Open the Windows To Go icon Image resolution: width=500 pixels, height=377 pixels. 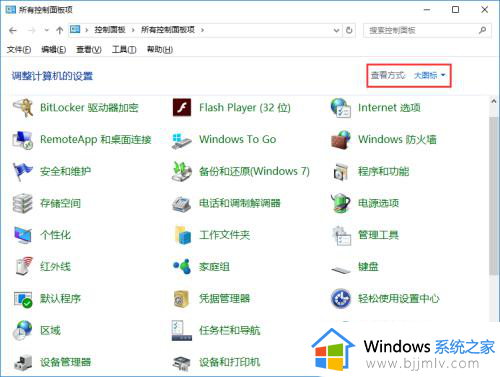[x=182, y=140]
